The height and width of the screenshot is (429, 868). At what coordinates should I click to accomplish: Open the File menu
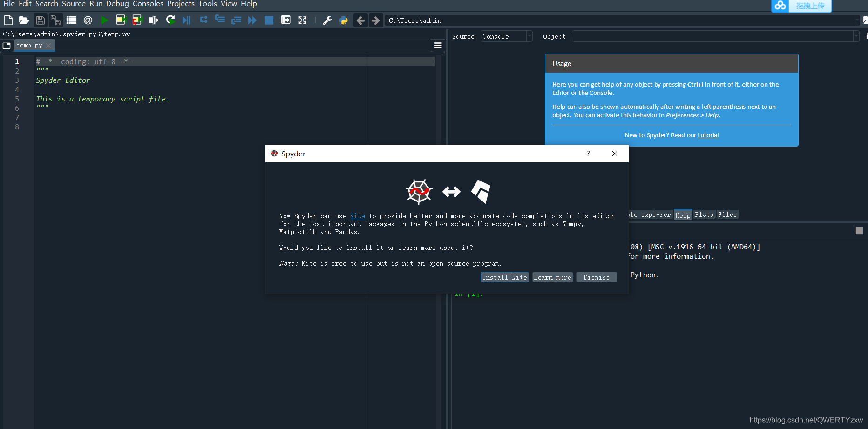pos(9,4)
